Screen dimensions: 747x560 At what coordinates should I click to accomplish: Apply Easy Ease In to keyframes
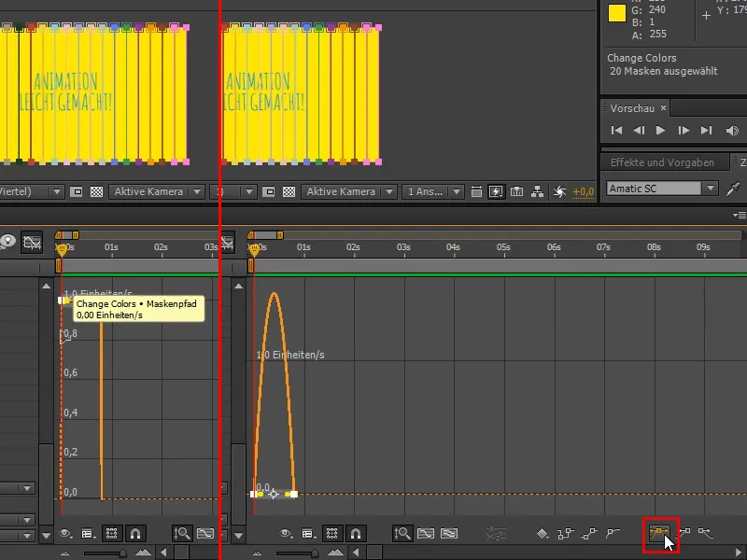(685, 533)
